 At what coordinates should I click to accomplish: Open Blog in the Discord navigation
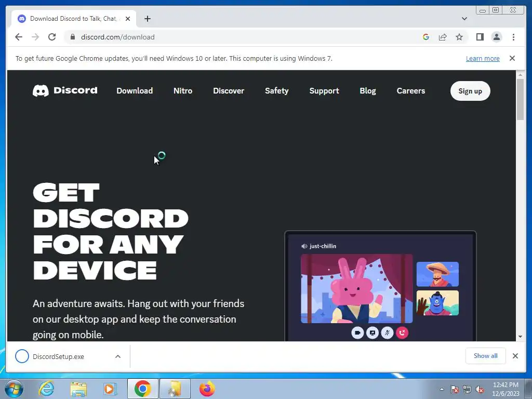368,90
